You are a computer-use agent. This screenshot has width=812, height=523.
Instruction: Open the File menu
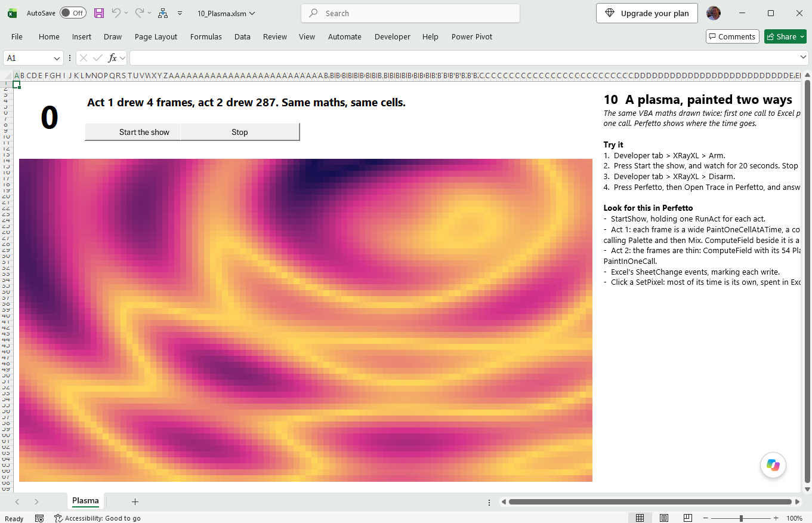[17, 36]
